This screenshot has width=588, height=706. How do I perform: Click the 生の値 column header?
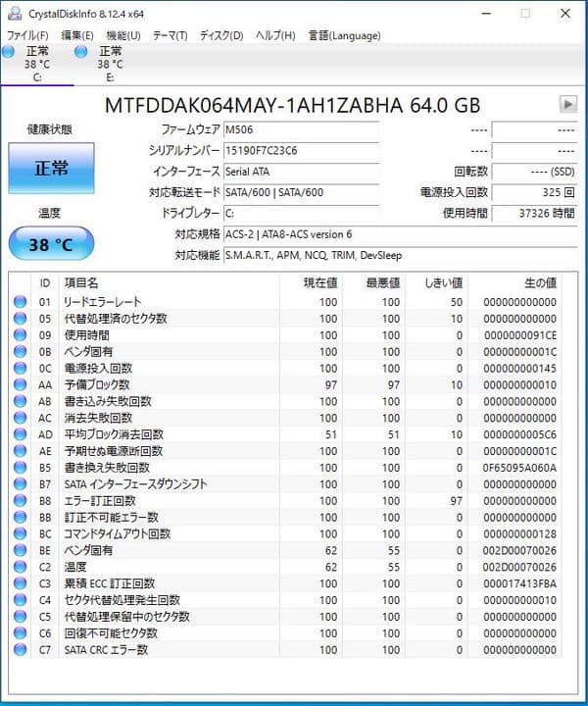514,282
